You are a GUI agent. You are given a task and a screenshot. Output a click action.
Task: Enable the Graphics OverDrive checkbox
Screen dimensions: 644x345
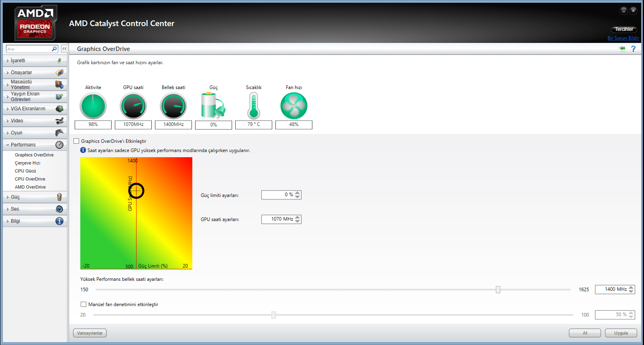pos(76,141)
